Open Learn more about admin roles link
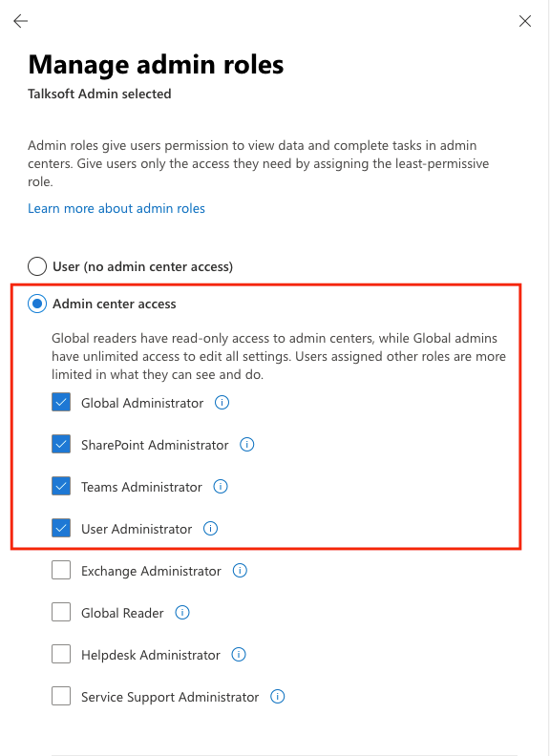 click(x=116, y=208)
